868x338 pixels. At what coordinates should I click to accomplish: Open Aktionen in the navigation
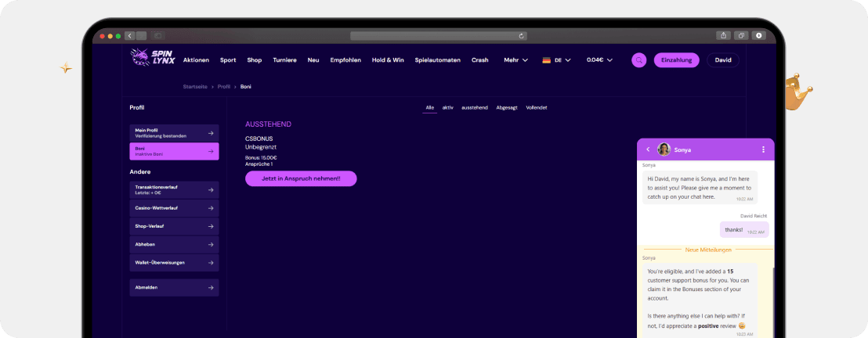pyautogui.click(x=196, y=60)
